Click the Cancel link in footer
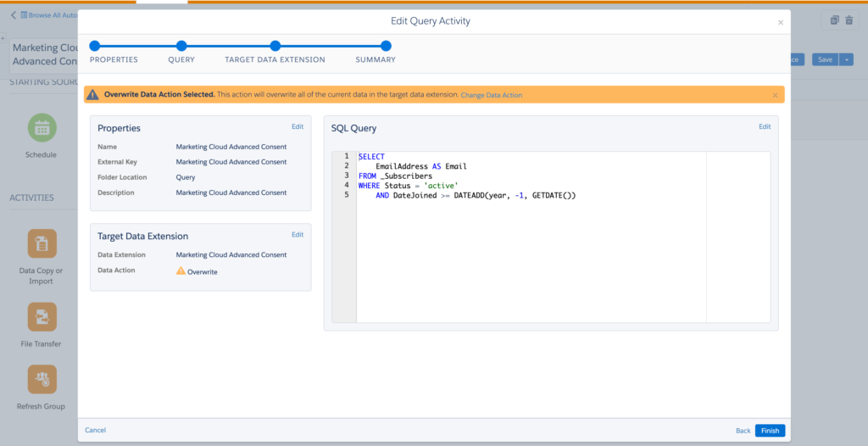 click(x=95, y=430)
